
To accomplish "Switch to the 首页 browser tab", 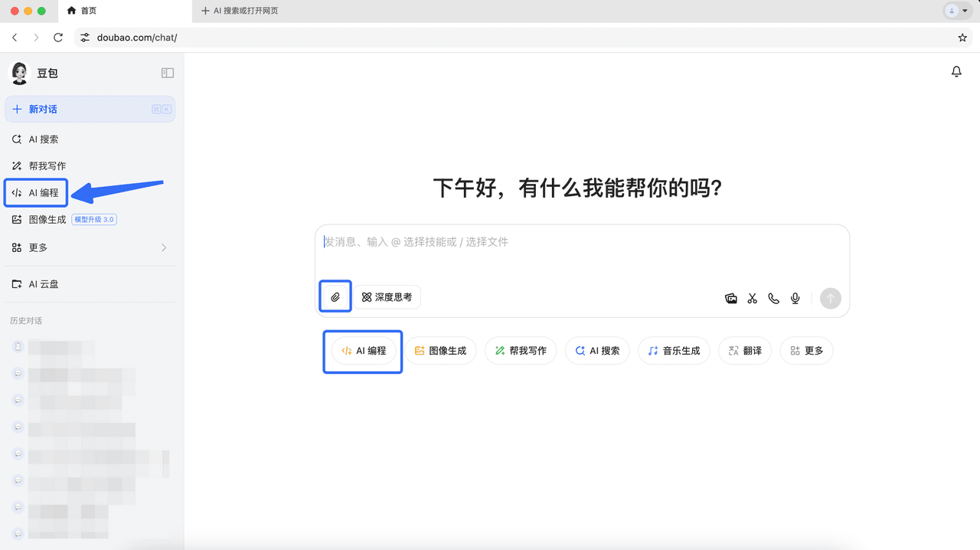I will (x=122, y=11).
